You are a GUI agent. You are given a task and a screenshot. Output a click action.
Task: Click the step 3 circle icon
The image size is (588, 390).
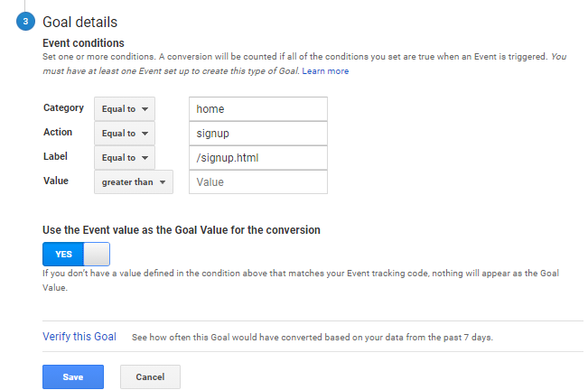pos(24,22)
